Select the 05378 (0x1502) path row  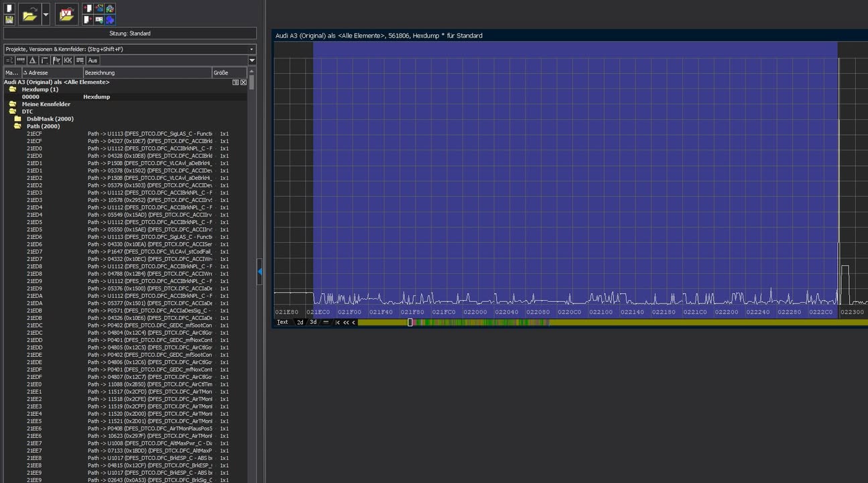coord(125,170)
